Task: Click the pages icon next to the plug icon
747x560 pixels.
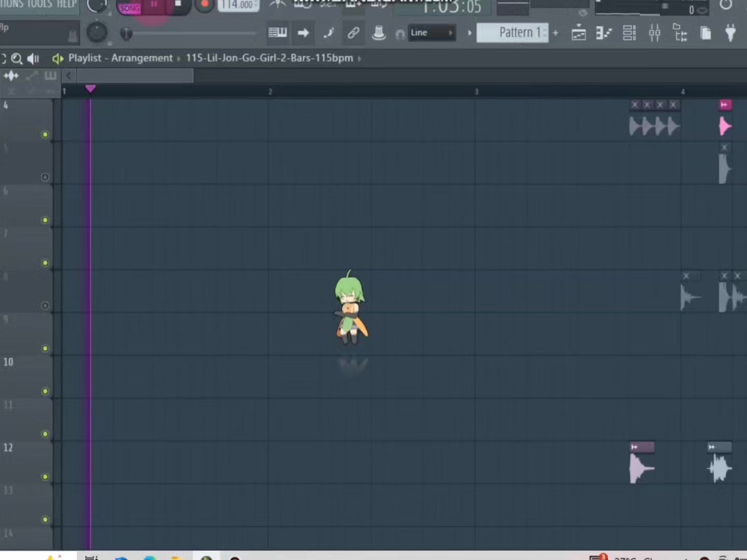Action: click(x=706, y=34)
